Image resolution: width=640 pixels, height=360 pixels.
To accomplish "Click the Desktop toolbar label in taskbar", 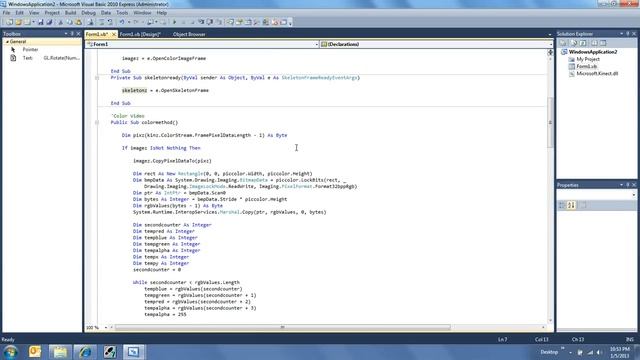I will [x=549, y=352].
